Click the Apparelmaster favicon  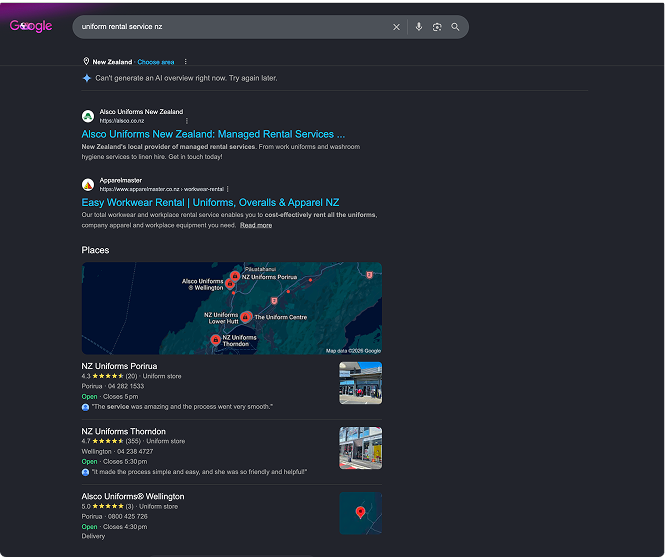[88, 185]
